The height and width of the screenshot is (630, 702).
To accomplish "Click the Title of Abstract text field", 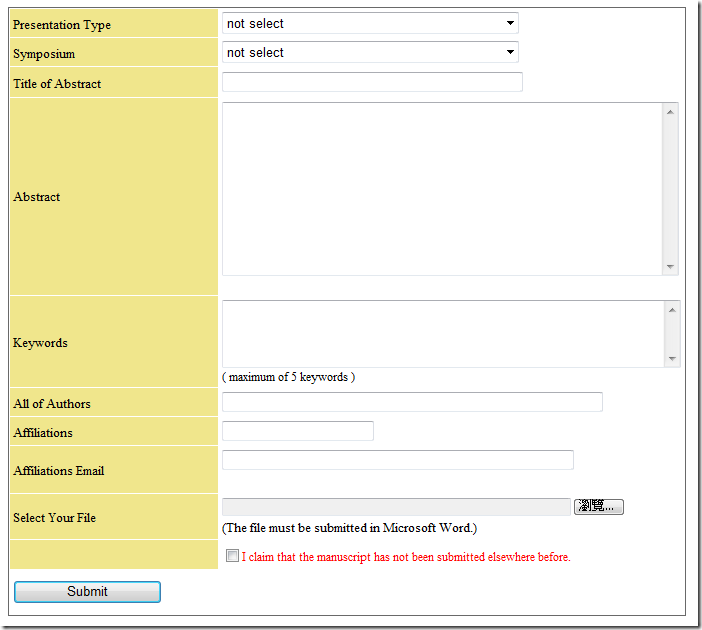I will tap(372, 82).
